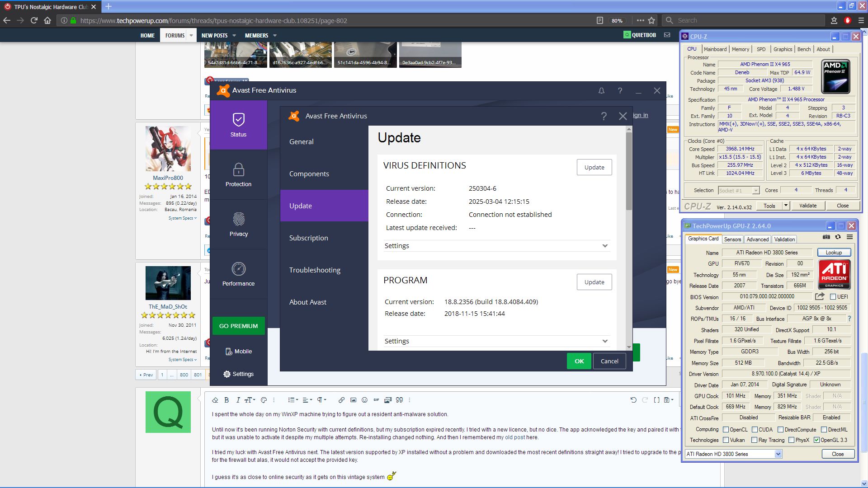Switch to Sensors tab in GPU-Z
The height and width of the screenshot is (488, 868).
pos(732,239)
